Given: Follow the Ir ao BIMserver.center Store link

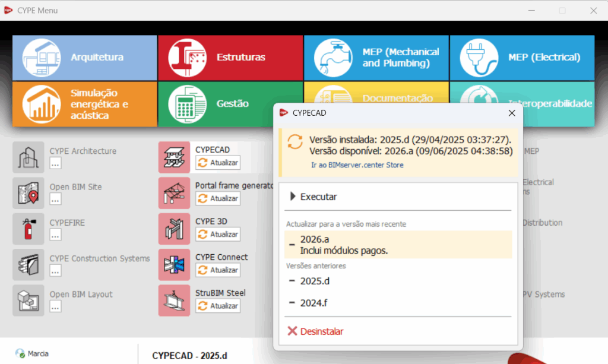Looking at the screenshot, I should (x=357, y=165).
